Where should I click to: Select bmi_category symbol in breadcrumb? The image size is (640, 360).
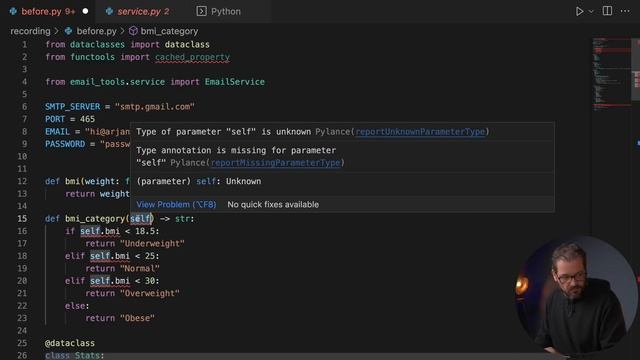pyautogui.click(x=169, y=31)
